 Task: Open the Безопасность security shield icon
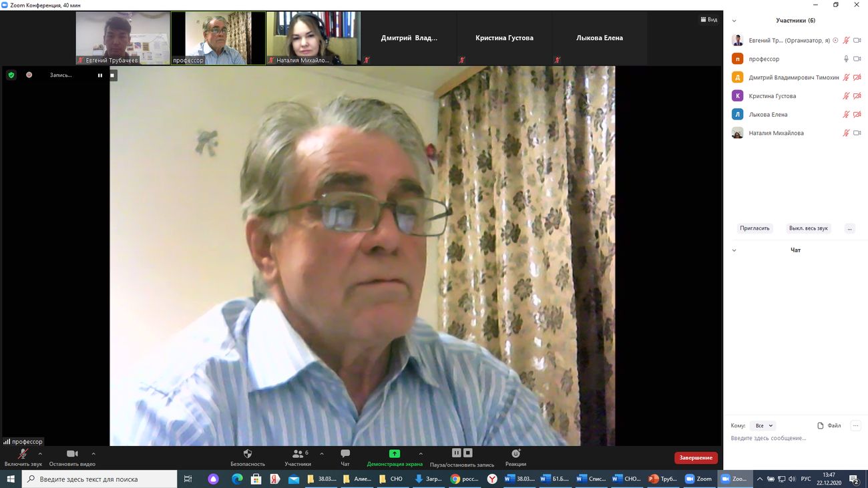coord(248,454)
